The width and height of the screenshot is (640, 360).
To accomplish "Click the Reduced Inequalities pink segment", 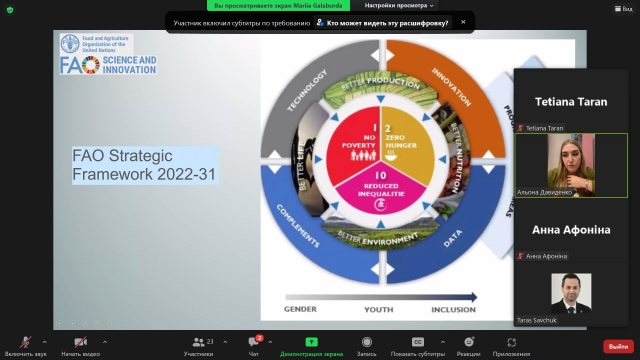I will [380, 190].
